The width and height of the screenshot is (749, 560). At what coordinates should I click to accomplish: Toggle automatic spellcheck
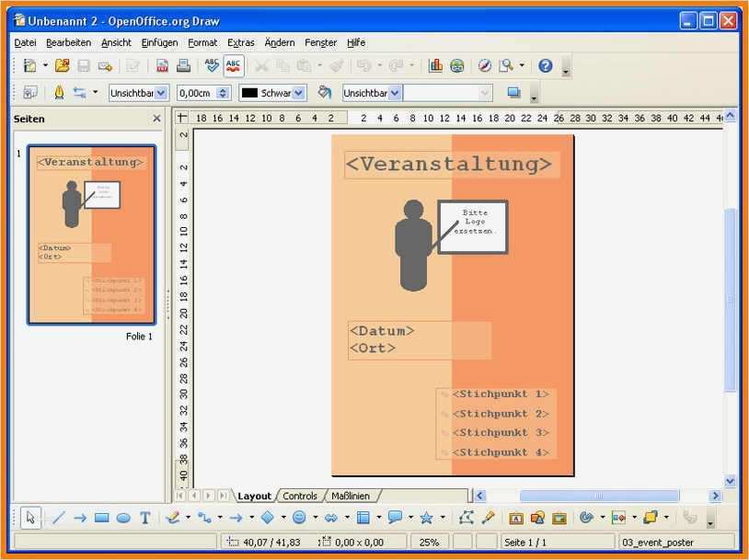[x=234, y=65]
